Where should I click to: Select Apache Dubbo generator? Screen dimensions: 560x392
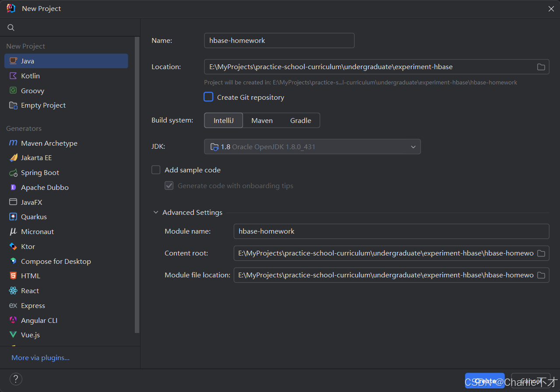point(45,188)
